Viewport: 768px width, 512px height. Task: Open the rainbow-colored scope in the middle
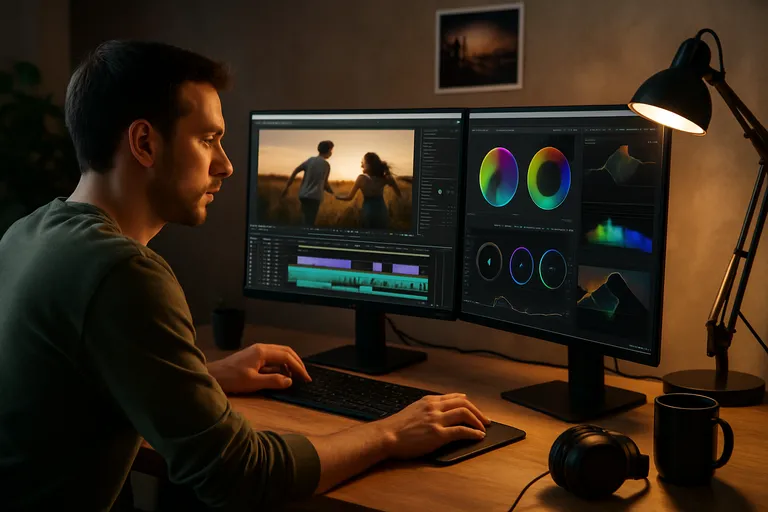click(618, 236)
